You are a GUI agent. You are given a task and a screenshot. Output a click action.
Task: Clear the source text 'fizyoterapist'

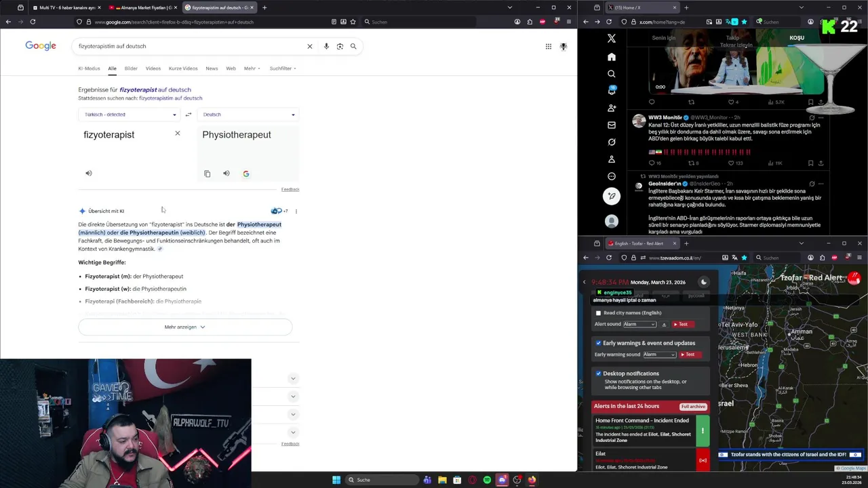pyautogui.click(x=178, y=134)
